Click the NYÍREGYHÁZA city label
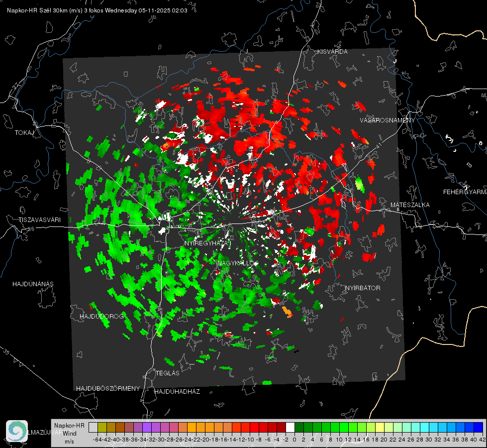The image size is (487, 448). pos(207,243)
